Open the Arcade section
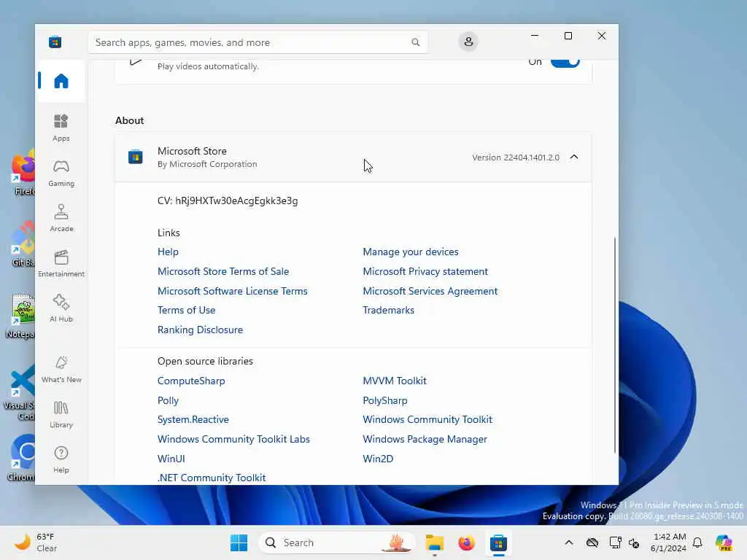This screenshot has width=747, height=560. coord(61,218)
